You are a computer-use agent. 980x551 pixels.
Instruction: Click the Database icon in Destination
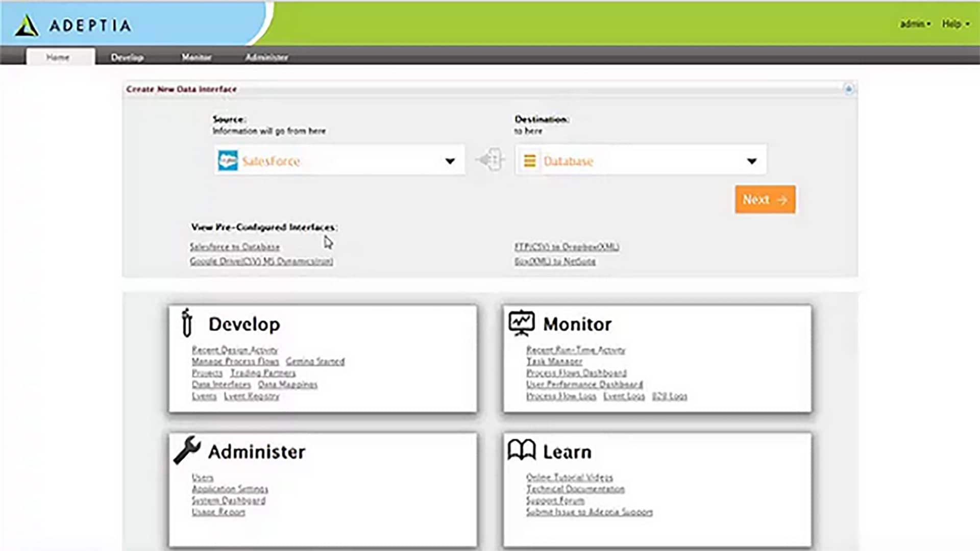click(x=530, y=161)
